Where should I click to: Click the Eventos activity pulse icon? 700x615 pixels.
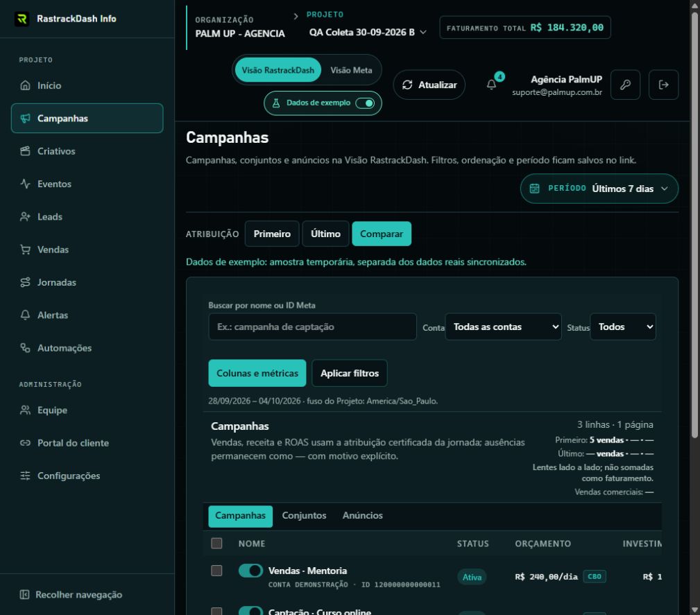click(26, 184)
